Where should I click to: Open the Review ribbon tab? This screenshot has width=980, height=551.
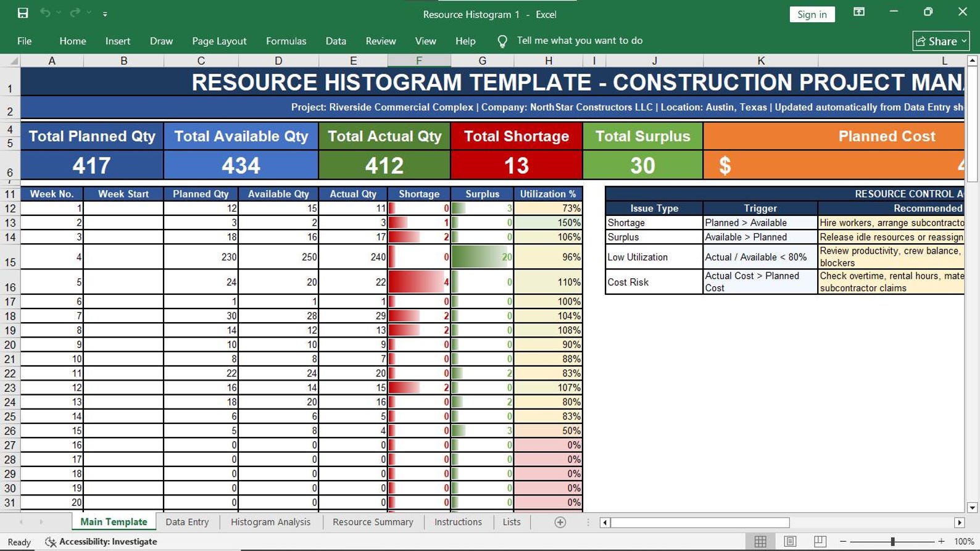click(x=381, y=41)
